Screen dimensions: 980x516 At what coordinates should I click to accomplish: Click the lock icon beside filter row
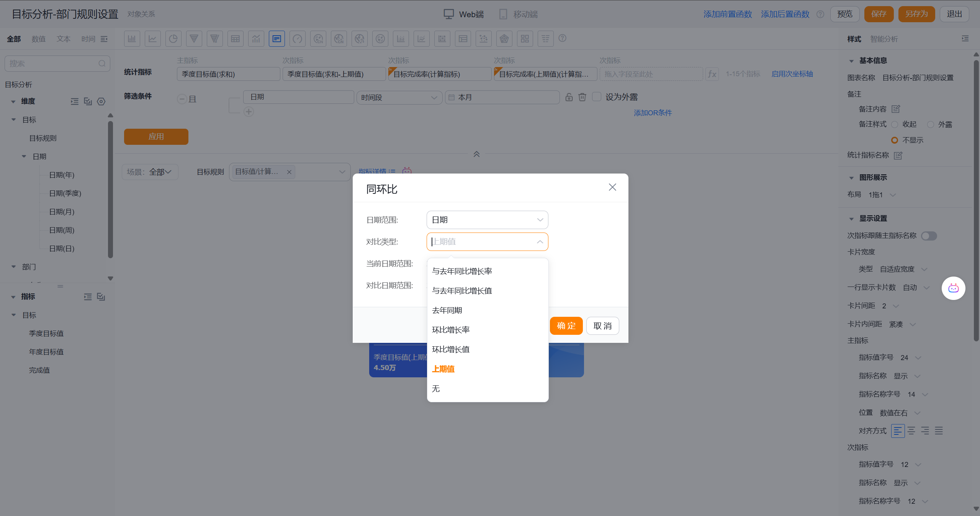569,97
